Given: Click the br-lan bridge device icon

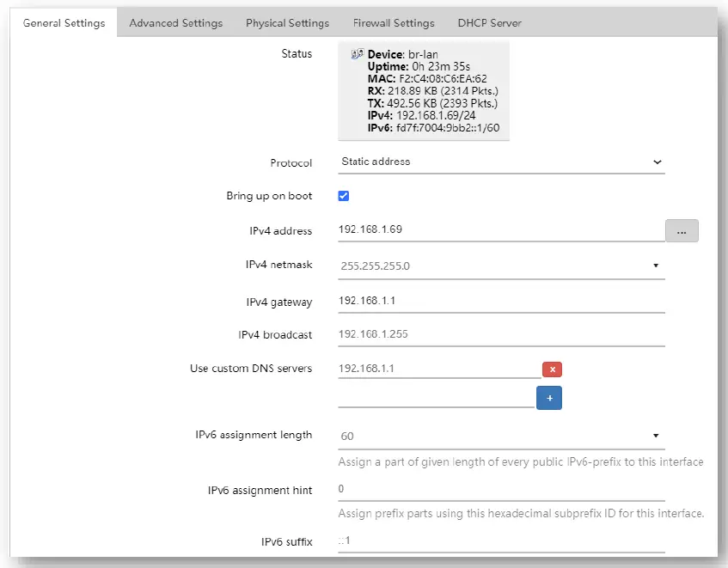Looking at the screenshot, I should pos(357,55).
